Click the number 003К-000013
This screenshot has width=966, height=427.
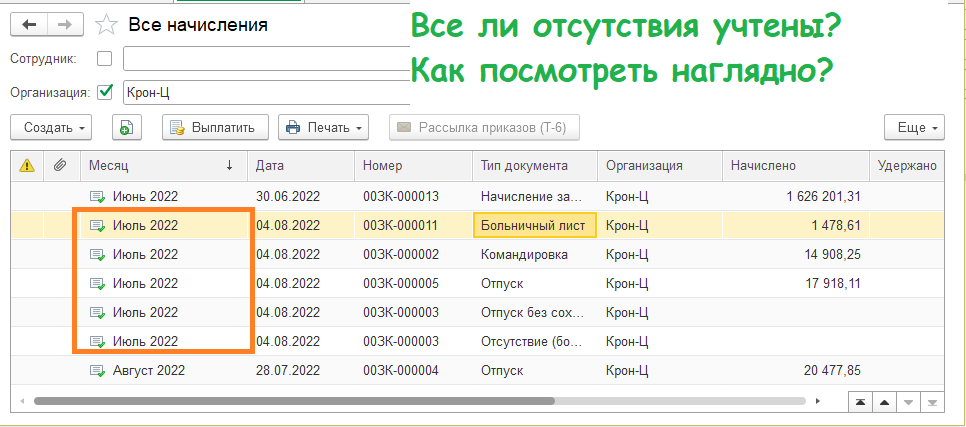coord(401,197)
